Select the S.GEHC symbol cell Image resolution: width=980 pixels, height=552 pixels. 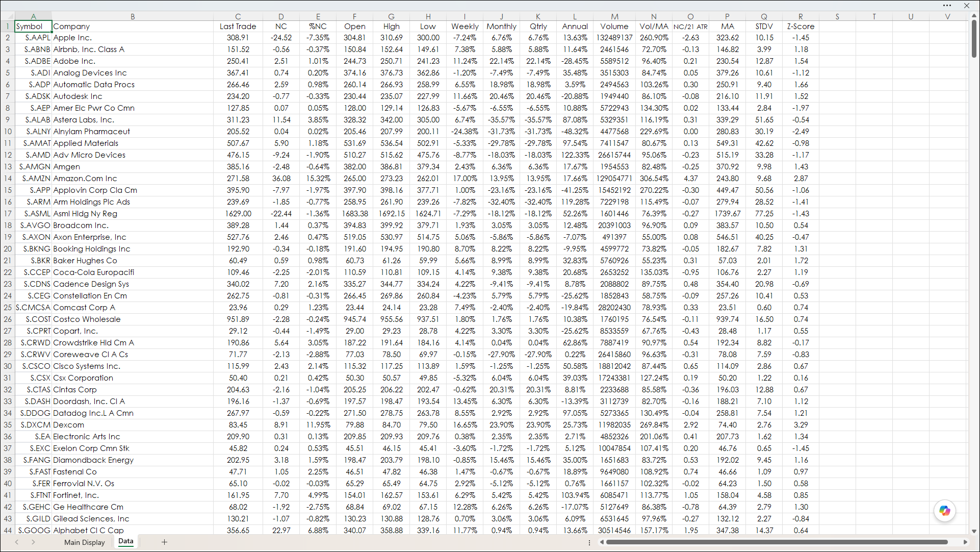(x=33, y=507)
